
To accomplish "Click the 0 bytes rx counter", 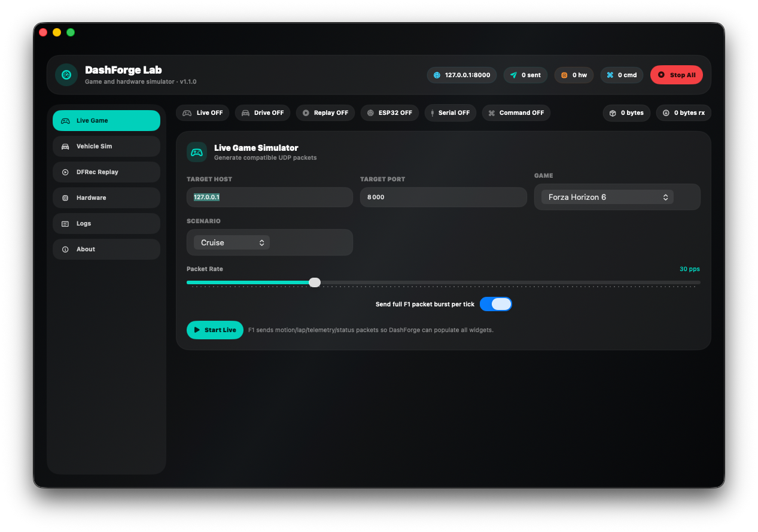I will [x=684, y=113].
